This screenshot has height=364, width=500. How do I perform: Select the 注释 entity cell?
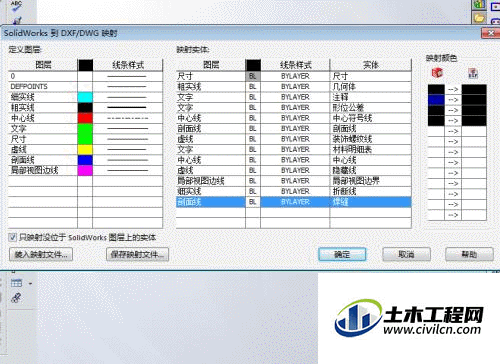coord(371,97)
